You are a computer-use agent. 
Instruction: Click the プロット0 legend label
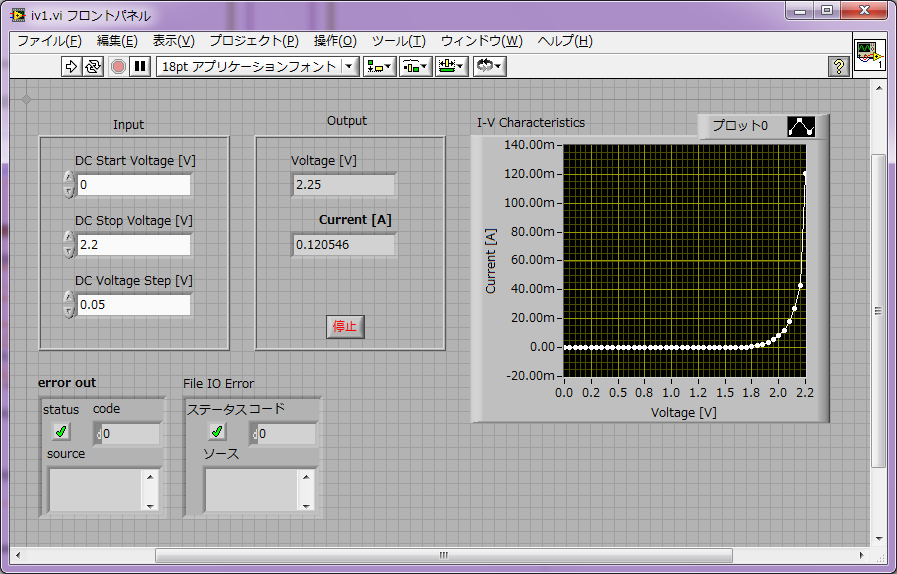point(740,126)
